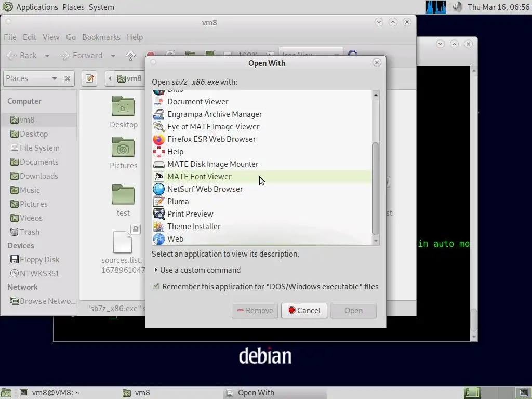The height and width of the screenshot is (399, 532).
Task: Click application list scrollbar thumb
Action: (x=376, y=188)
